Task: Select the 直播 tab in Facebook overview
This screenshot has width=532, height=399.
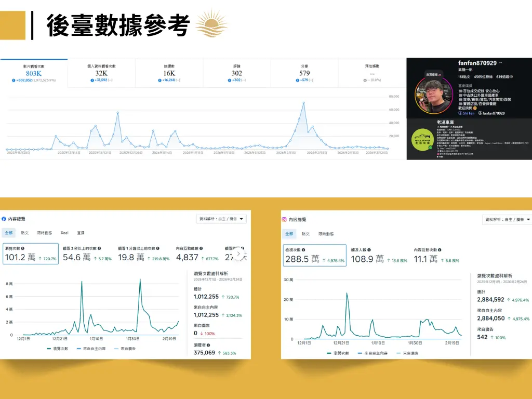Action: point(81,233)
